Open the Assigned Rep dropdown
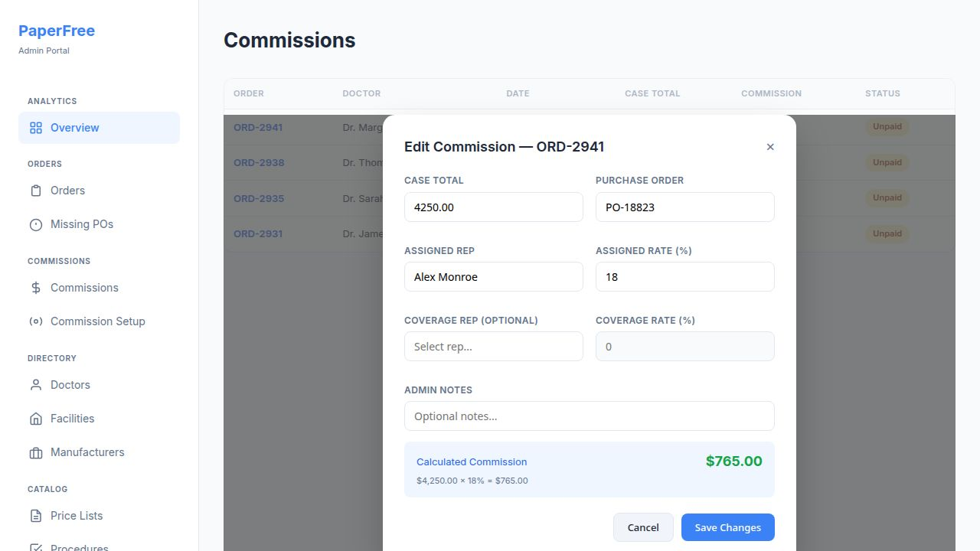 pyautogui.click(x=493, y=277)
